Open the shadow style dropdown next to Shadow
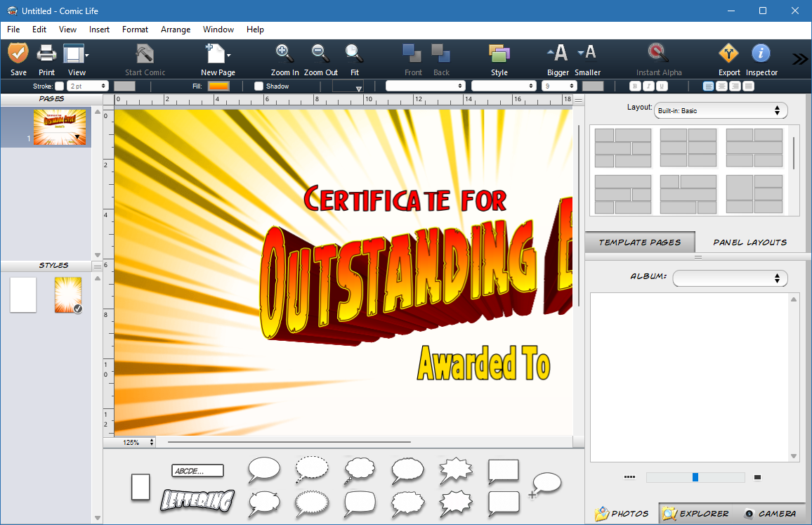Screen dimensions: 812x525 tap(348, 86)
